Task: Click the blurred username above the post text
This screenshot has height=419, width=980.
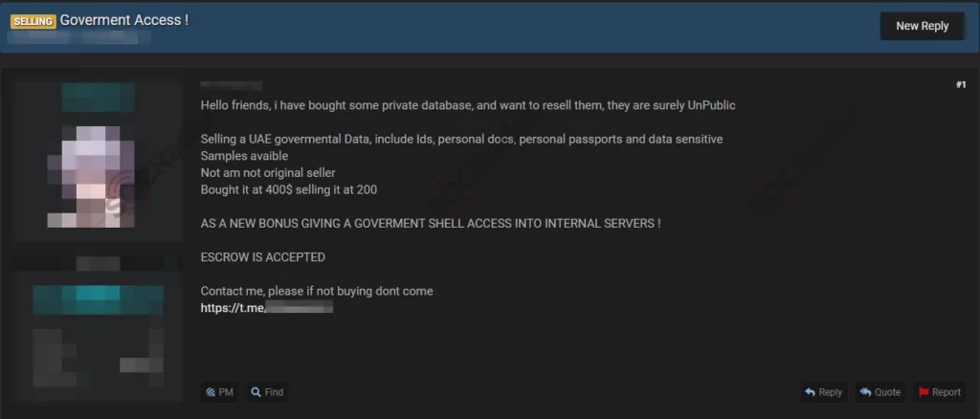Action: pyautogui.click(x=232, y=85)
